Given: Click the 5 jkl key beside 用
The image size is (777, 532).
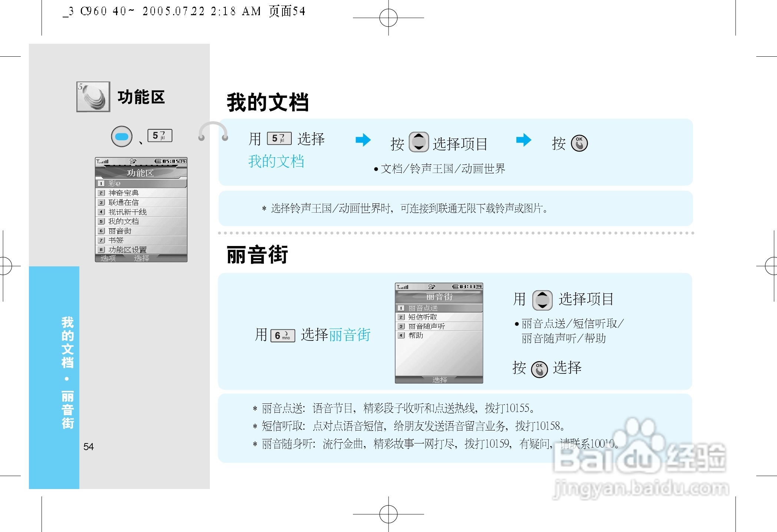Looking at the screenshot, I should point(279,139).
